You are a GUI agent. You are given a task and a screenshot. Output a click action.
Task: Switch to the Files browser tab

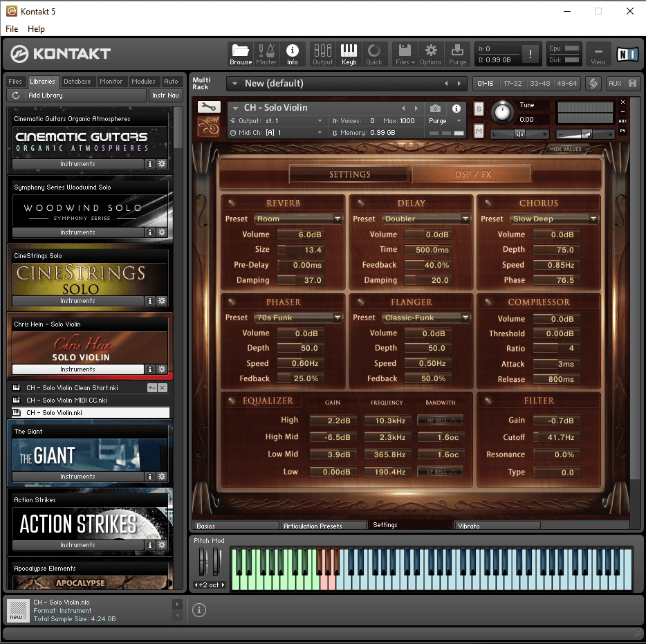pos(15,82)
